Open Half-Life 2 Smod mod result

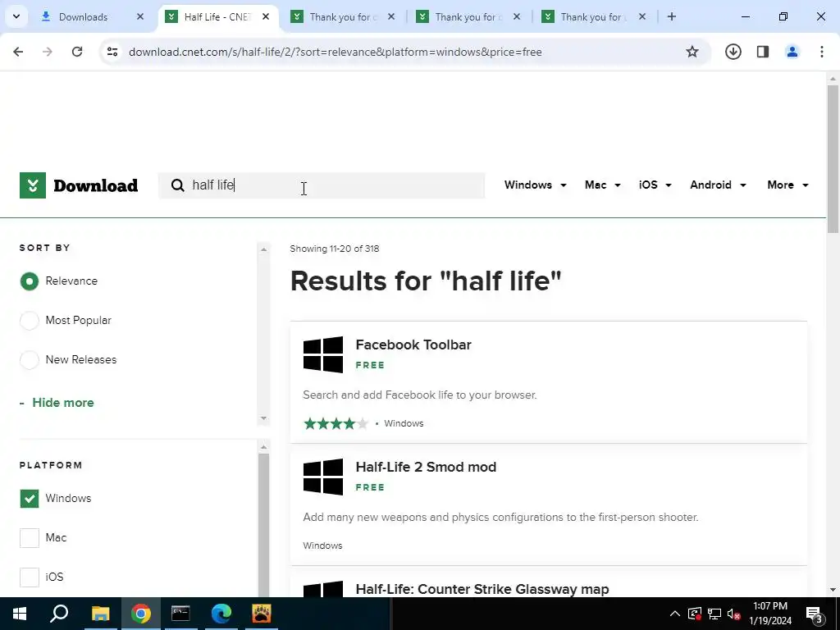pyautogui.click(x=426, y=467)
